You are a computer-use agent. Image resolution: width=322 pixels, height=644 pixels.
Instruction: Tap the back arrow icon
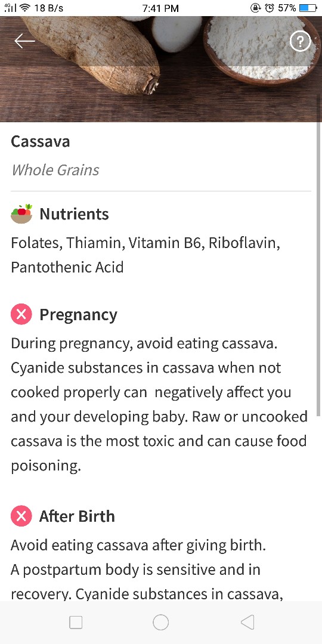(x=24, y=41)
